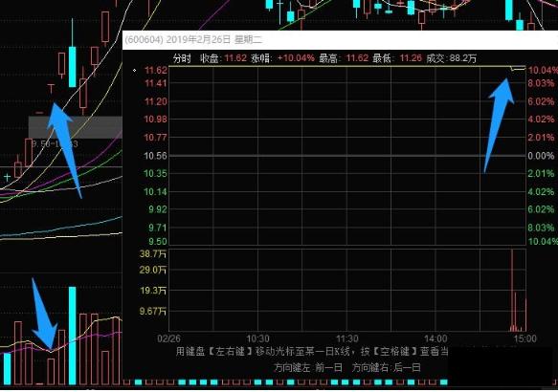Click the small diamond marker beside 11.62
The height and width of the screenshot is (392, 558).
(135, 71)
